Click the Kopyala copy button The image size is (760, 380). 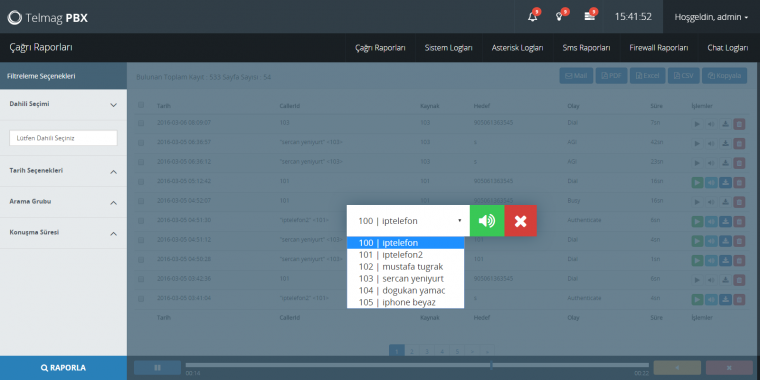(724, 76)
